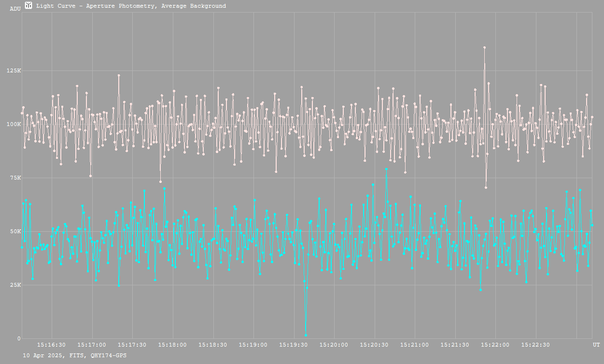
Task: Click the 50K axis value
Action: pyautogui.click(x=15, y=232)
